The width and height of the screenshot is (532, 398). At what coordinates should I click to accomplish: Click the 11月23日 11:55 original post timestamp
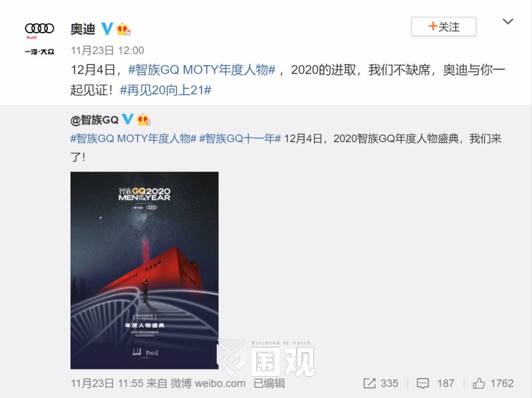[107, 383]
